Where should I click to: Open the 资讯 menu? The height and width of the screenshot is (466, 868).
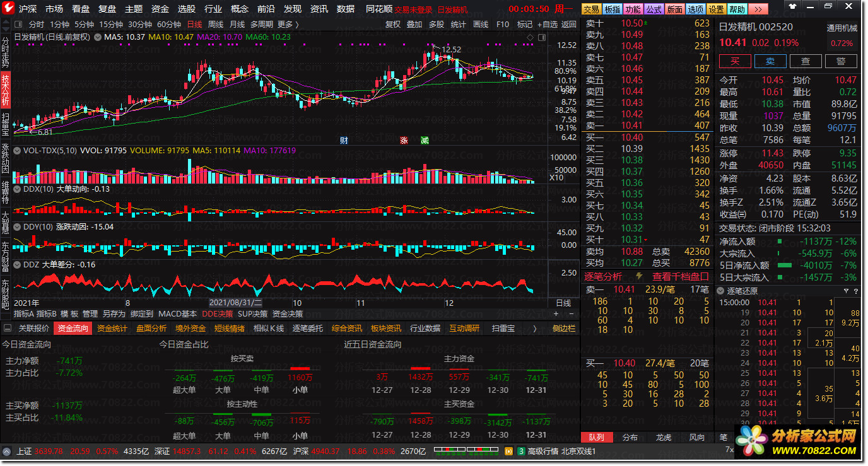click(319, 9)
